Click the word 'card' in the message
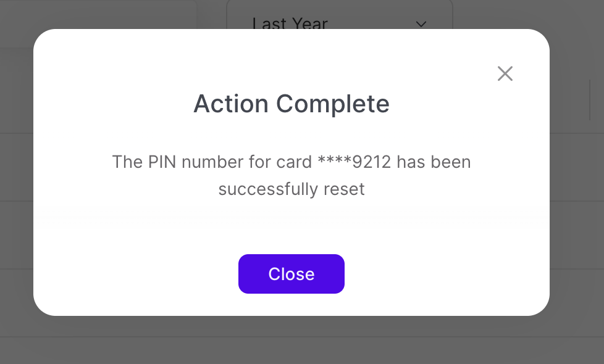Image resolution: width=604 pixels, height=364 pixels. [295, 162]
